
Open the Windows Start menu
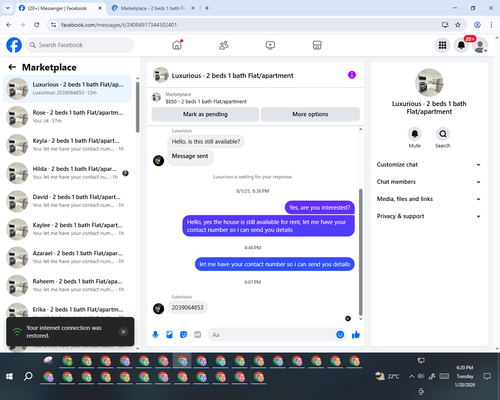pos(10,376)
